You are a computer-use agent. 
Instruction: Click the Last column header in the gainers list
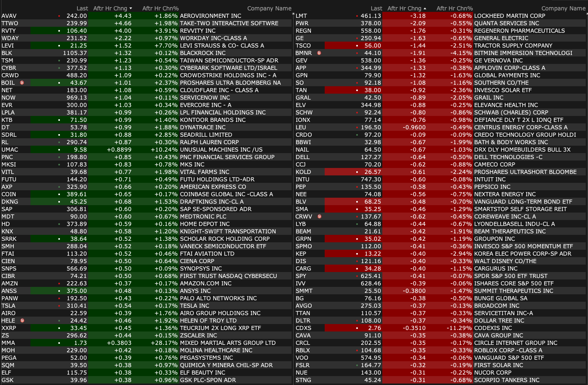click(82, 8)
